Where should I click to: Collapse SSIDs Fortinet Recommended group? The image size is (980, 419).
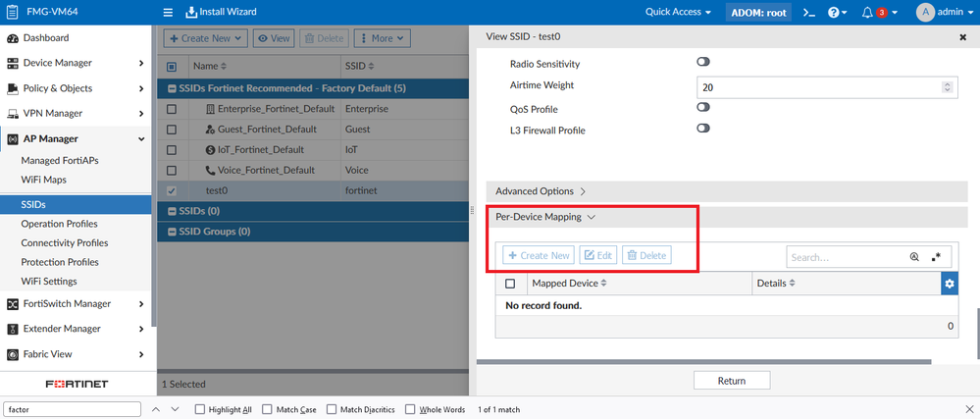click(173, 88)
